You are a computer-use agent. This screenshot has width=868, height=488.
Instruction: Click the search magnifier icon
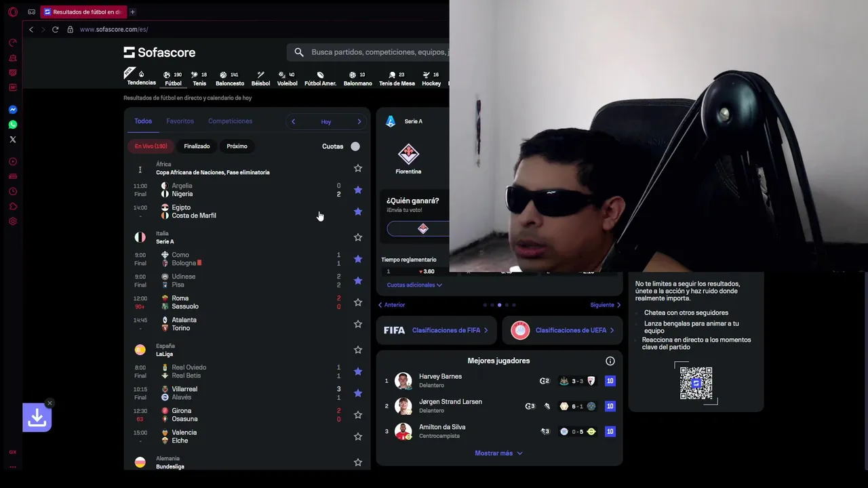click(x=299, y=52)
